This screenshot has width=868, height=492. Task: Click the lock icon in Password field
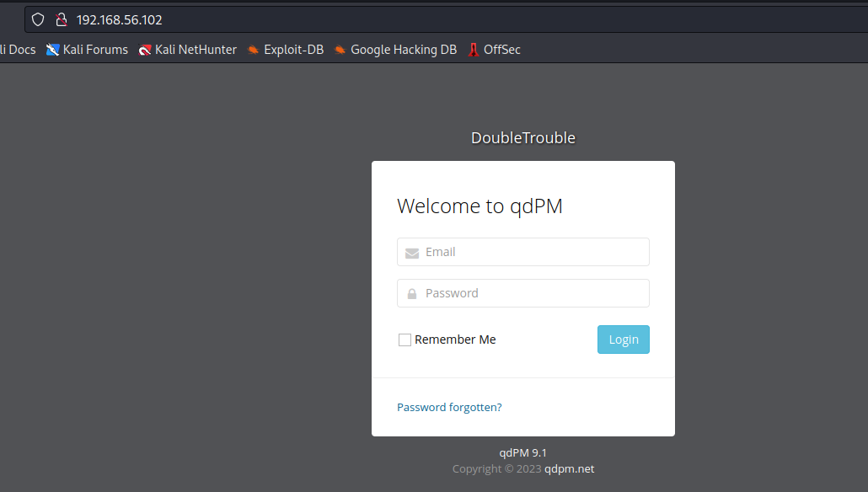412,294
